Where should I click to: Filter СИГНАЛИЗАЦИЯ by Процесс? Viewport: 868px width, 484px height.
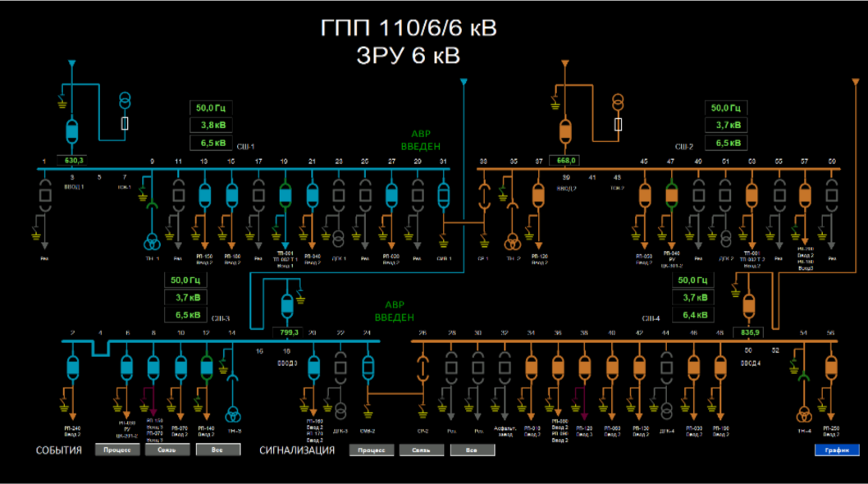click(x=372, y=450)
